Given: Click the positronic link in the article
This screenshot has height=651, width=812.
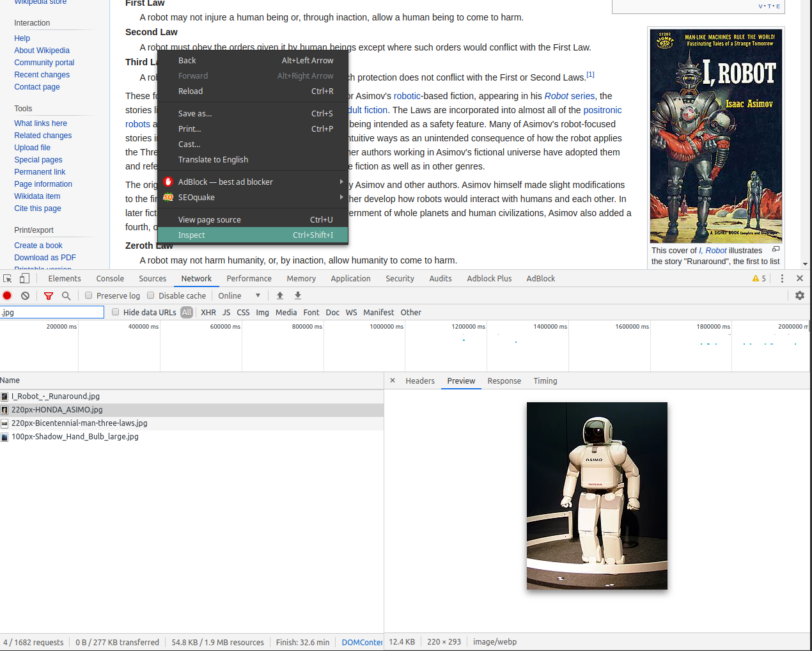Looking at the screenshot, I should pyautogui.click(x=602, y=110).
